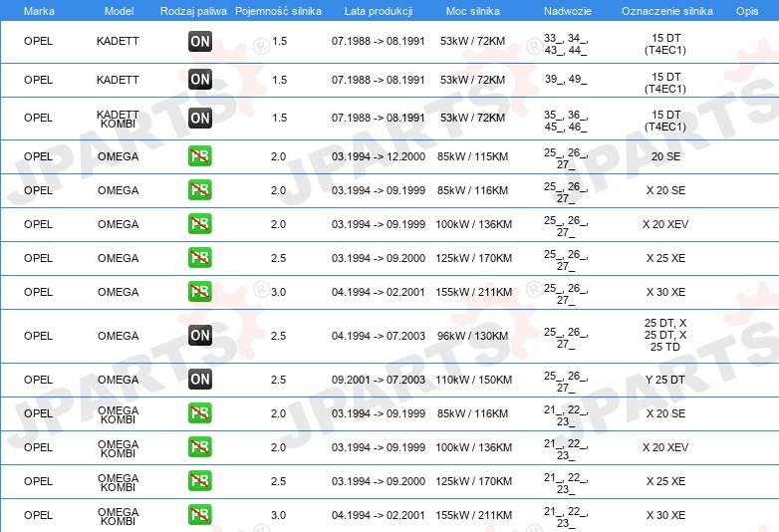Click the 85kW / 115KM power cell
Viewport: 779px width, 532px height.
pos(472,156)
